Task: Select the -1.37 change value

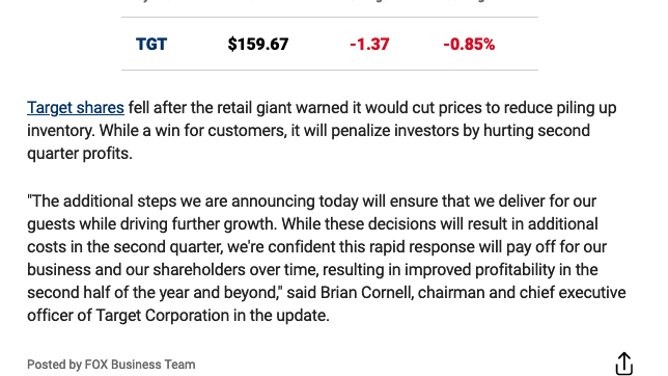Action: coord(369,44)
